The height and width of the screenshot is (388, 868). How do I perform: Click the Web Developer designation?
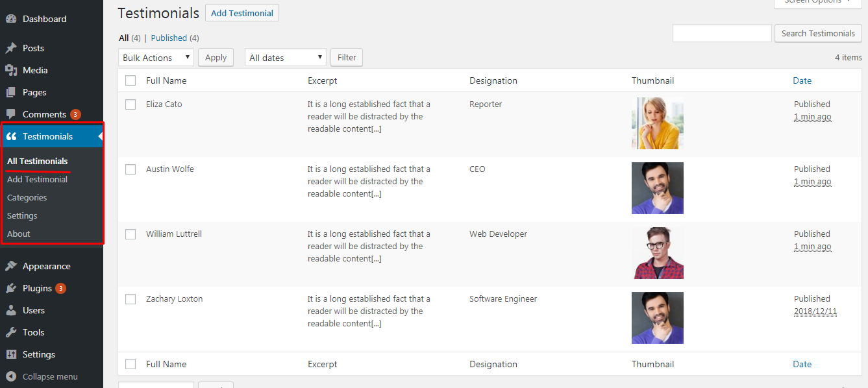point(499,234)
